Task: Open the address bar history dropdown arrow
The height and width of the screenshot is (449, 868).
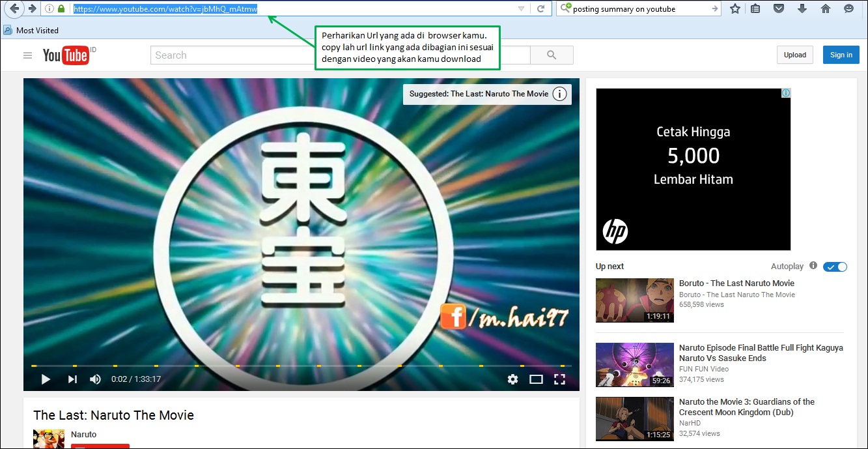Action: tap(521, 9)
